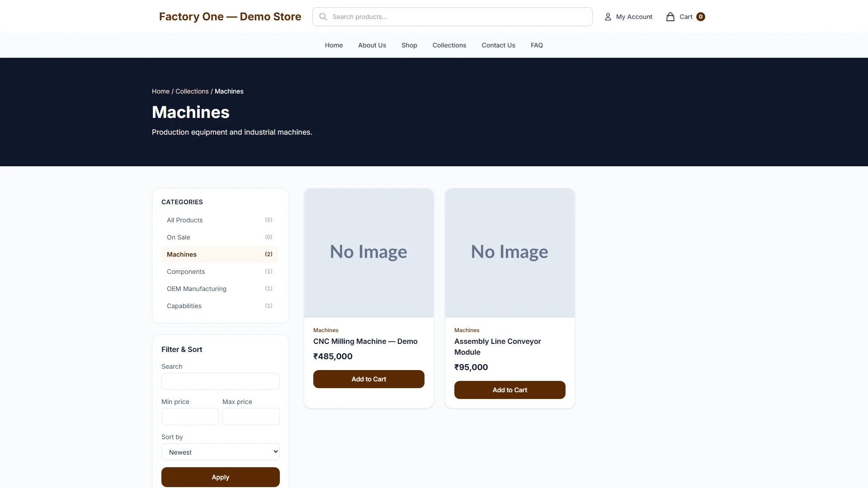Viewport: 868px width, 488px height.
Task: Click Collections in the breadcrumb
Action: 192,91
